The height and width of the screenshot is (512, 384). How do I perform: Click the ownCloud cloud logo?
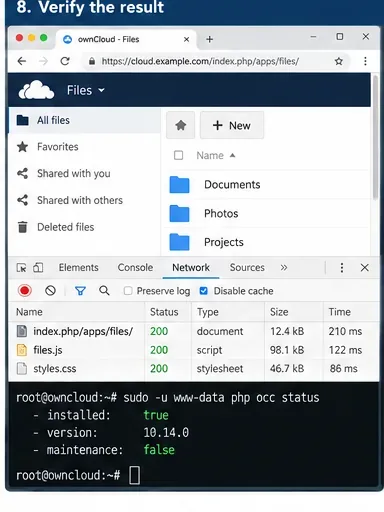(36, 90)
